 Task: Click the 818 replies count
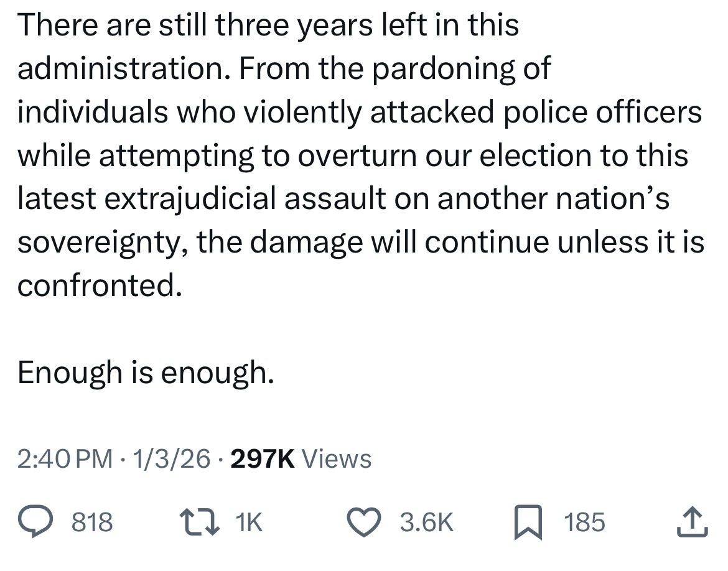point(93,522)
